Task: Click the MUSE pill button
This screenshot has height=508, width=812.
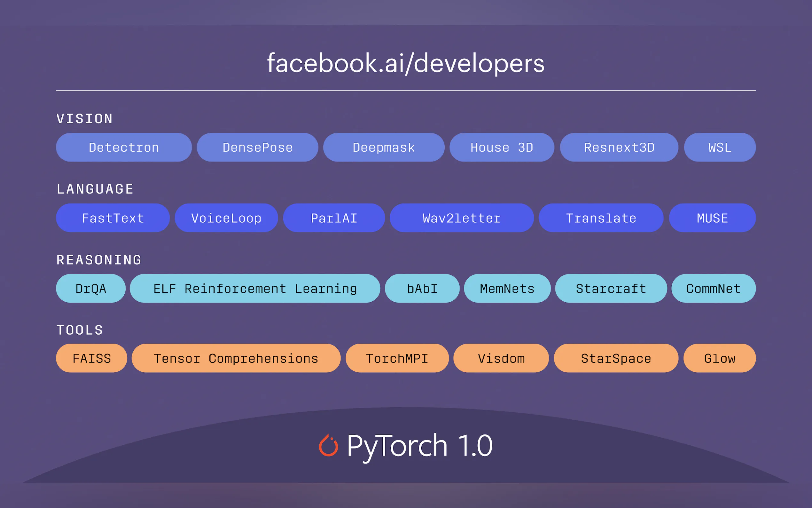Action: 712,218
